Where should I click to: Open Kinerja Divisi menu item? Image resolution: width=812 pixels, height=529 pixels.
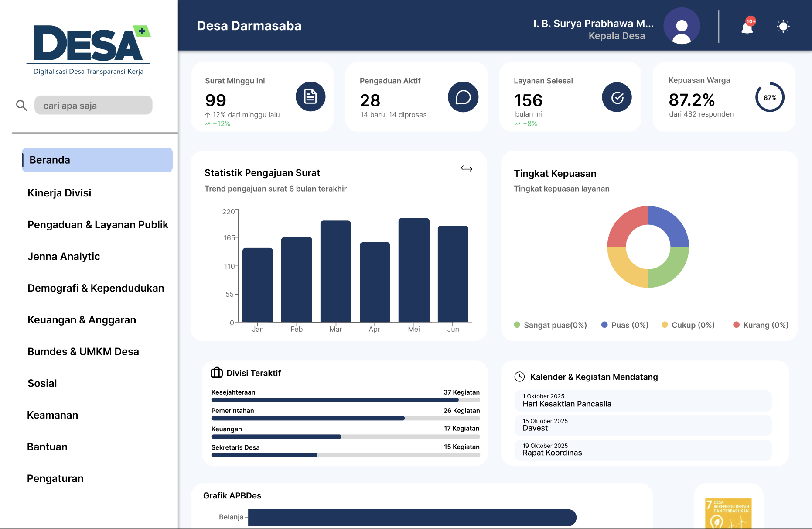click(59, 193)
